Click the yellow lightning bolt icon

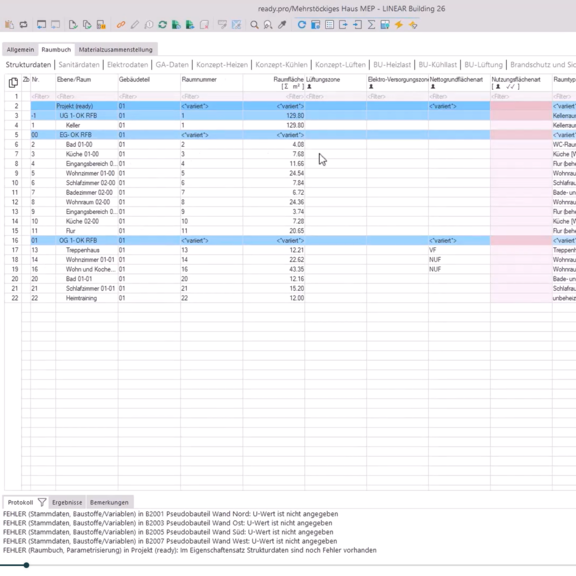tap(399, 25)
